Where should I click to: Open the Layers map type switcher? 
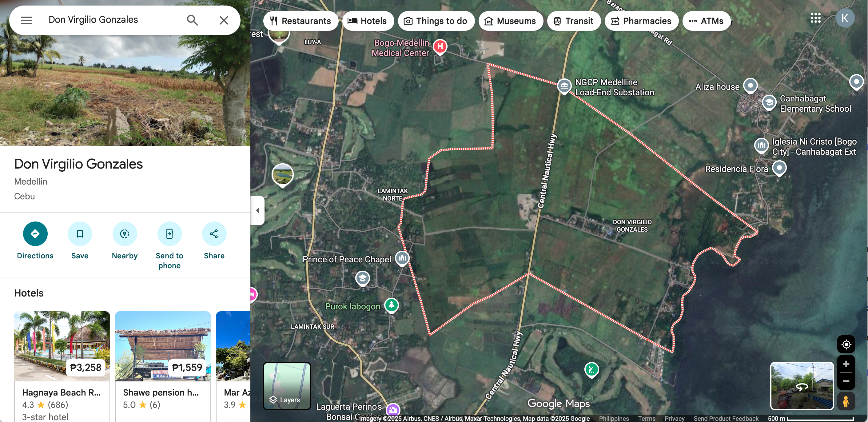click(x=287, y=386)
